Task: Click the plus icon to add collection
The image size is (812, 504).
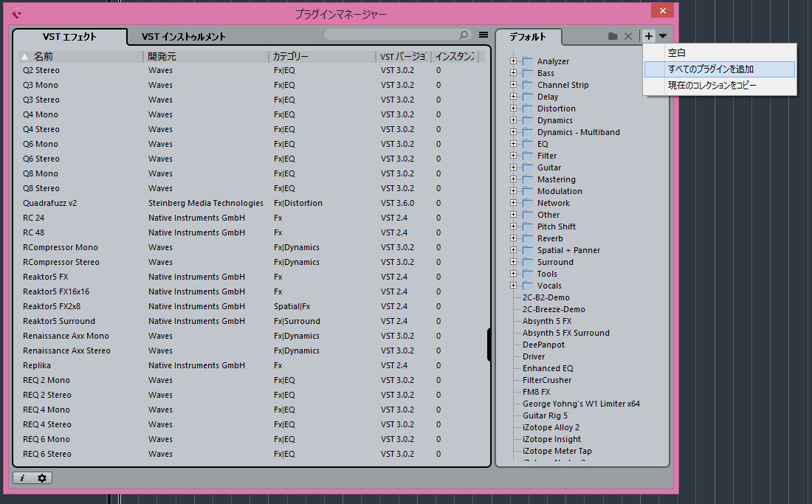Action: click(x=648, y=36)
